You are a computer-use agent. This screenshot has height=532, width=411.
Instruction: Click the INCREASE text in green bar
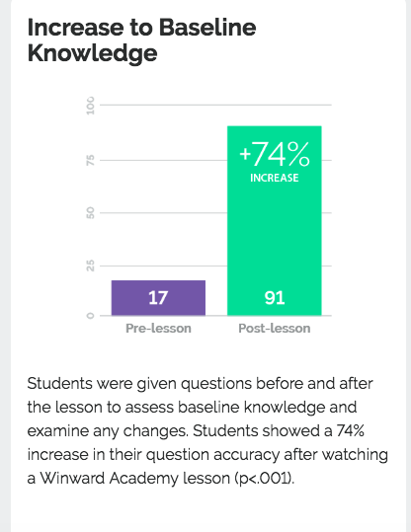(x=275, y=178)
